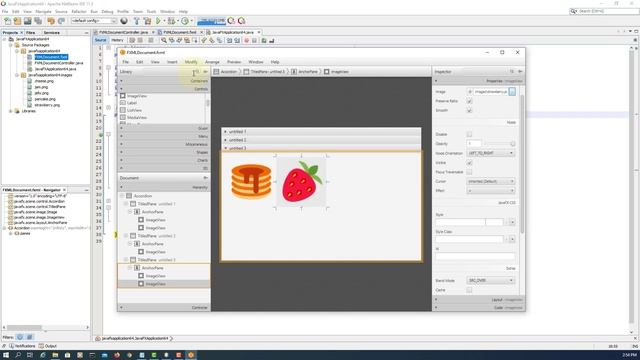Expand the Shapes section in the Library

tap(164, 152)
